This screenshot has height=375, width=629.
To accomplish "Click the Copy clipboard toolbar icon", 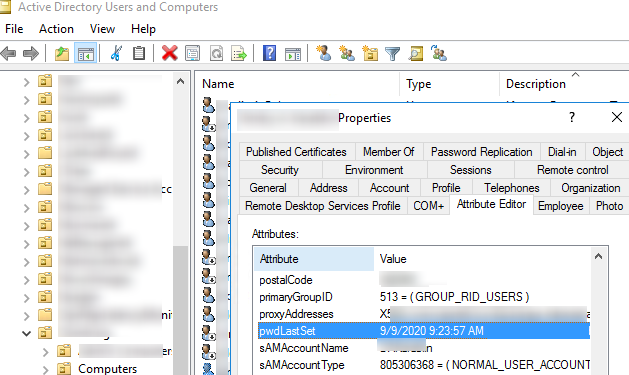I will point(139,53).
